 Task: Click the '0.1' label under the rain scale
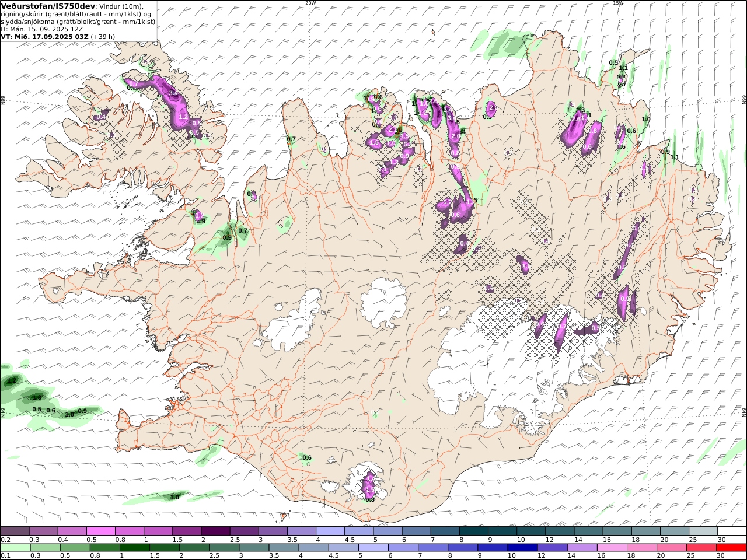[x=5, y=555]
